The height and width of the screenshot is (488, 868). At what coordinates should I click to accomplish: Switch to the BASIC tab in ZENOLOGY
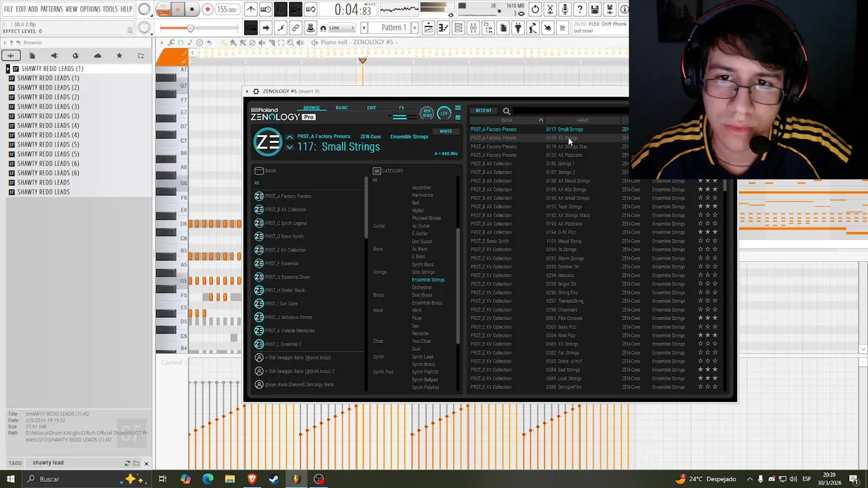[x=341, y=108]
